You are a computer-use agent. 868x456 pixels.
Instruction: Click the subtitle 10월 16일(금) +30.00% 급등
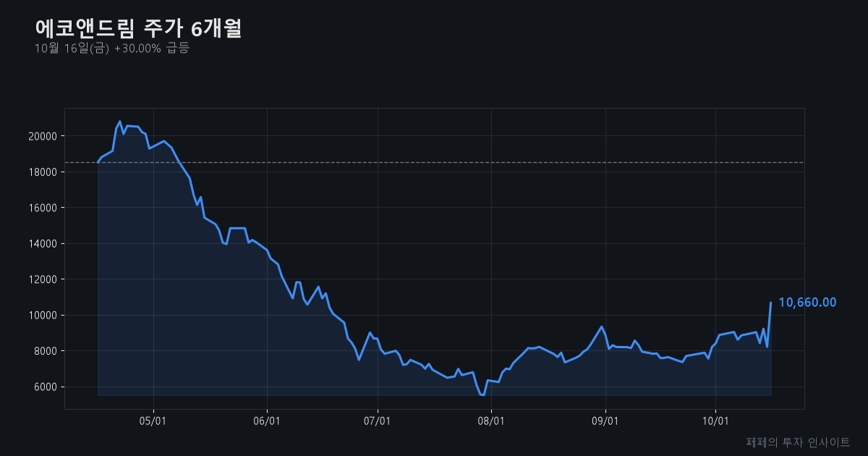(111, 48)
